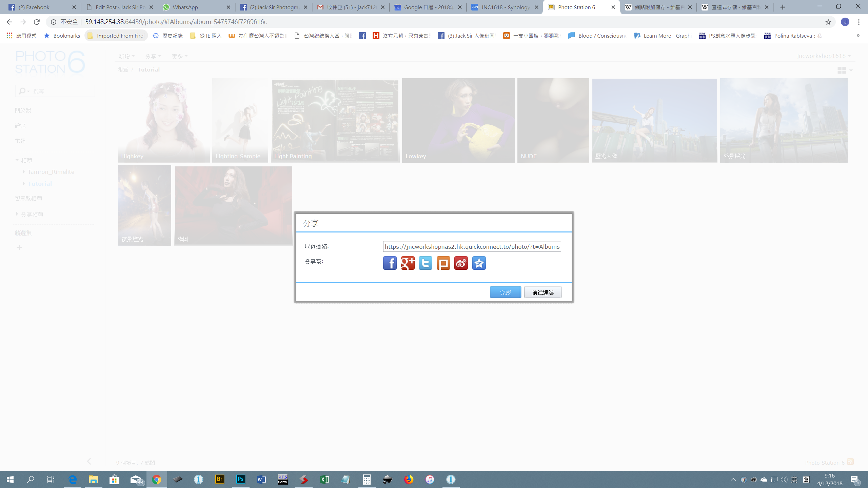Open the Chrome profile avatar
This screenshot has height=488, width=868.
click(x=845, y=22)
